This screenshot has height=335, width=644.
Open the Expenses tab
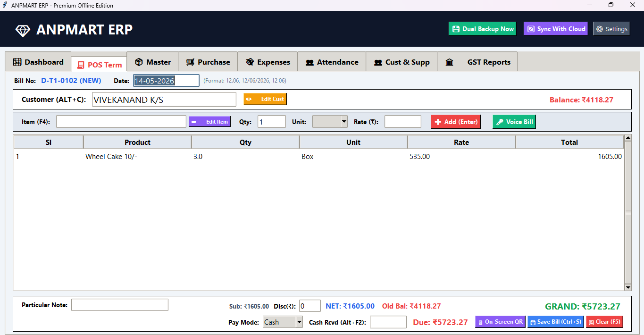[268, 62]
